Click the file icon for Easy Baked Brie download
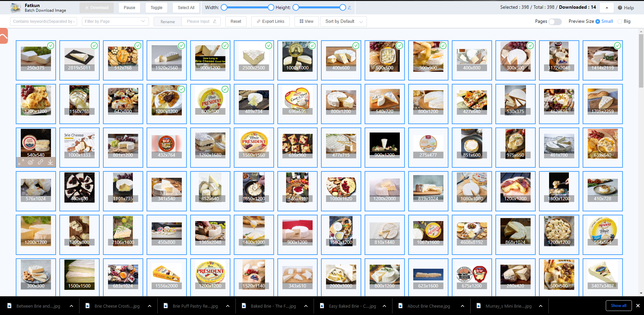 tap(322, 306)
